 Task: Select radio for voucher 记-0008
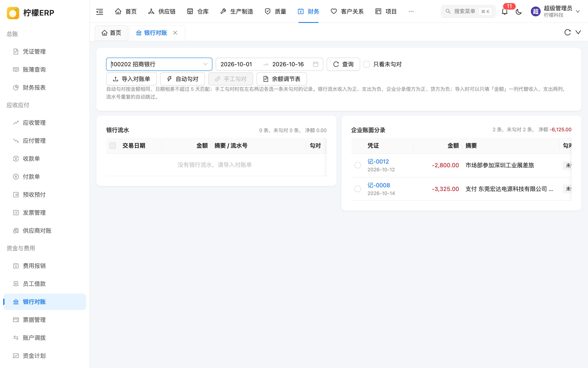click(358, 189)
